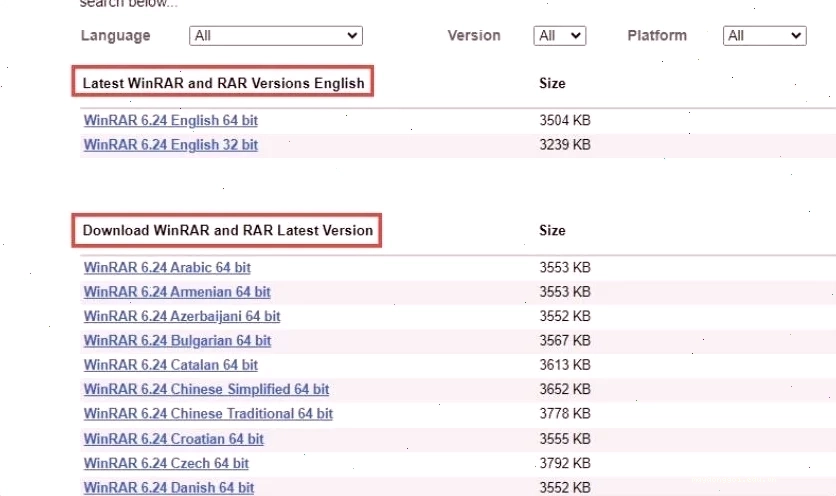The image size is (836, 496).
Task: Click the Platform filter label
Action: click(657, 36)
